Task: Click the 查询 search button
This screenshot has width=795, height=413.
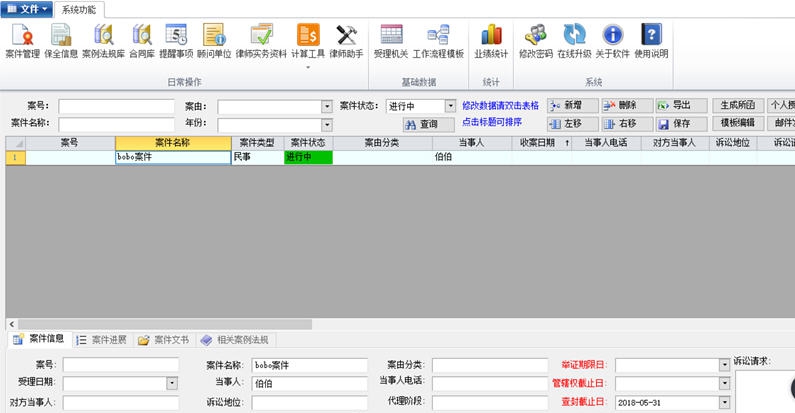Action: pos(429,124)
